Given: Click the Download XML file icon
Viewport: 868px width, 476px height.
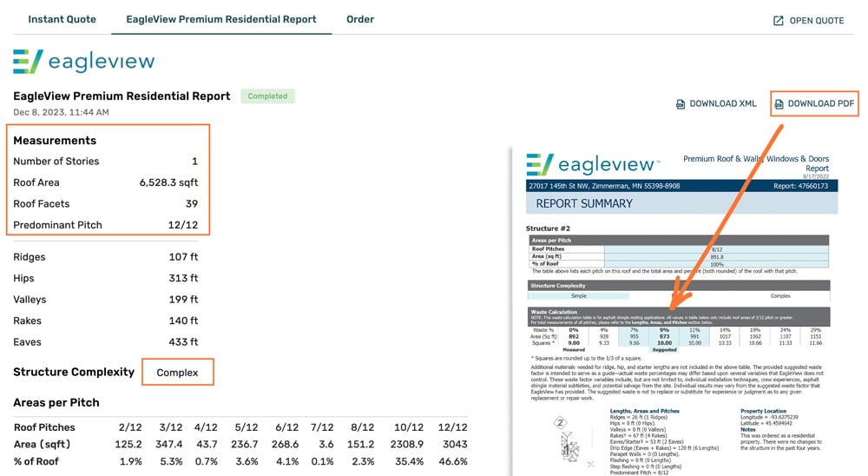Looking at the screenshot, I should (x=681, y=103).
